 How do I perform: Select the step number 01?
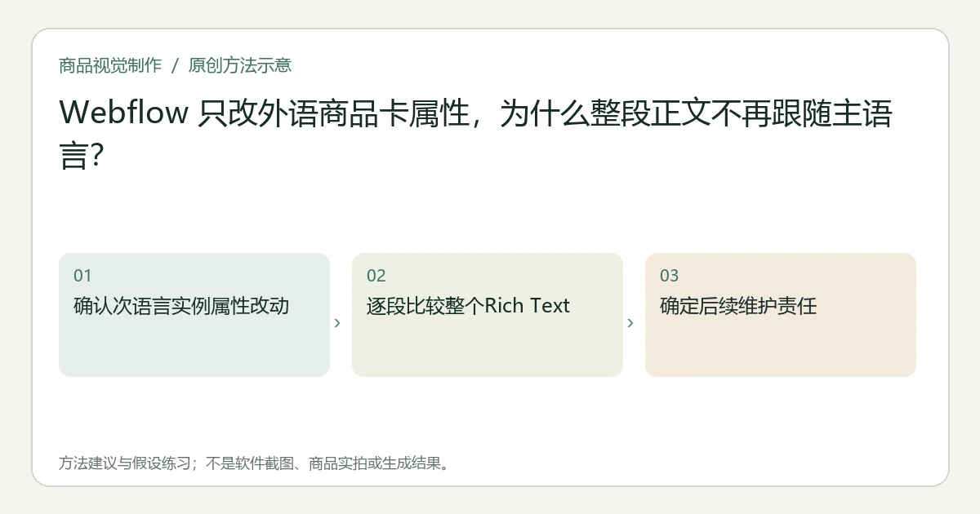pyautogui.click(x=82, y=276)
